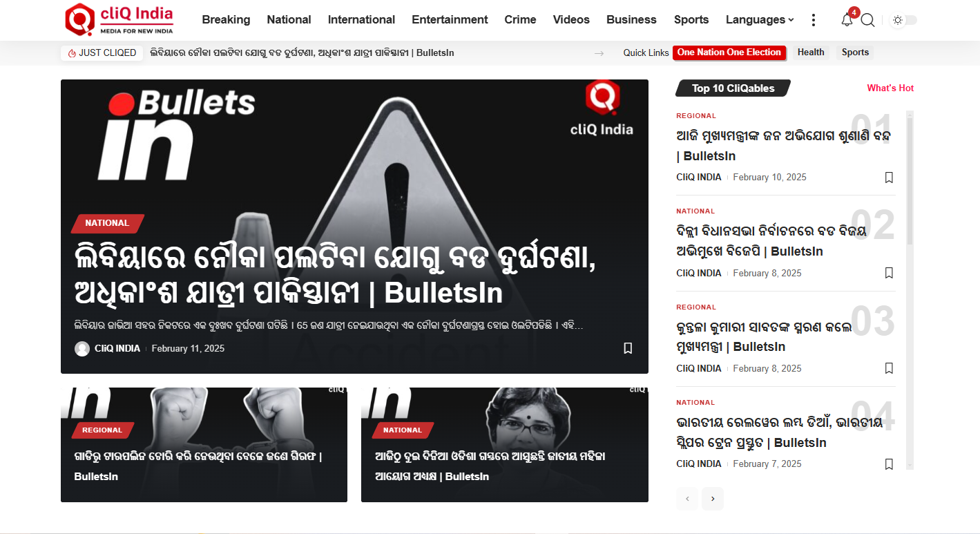Open the Crime menu item

(x=520, y=19)
